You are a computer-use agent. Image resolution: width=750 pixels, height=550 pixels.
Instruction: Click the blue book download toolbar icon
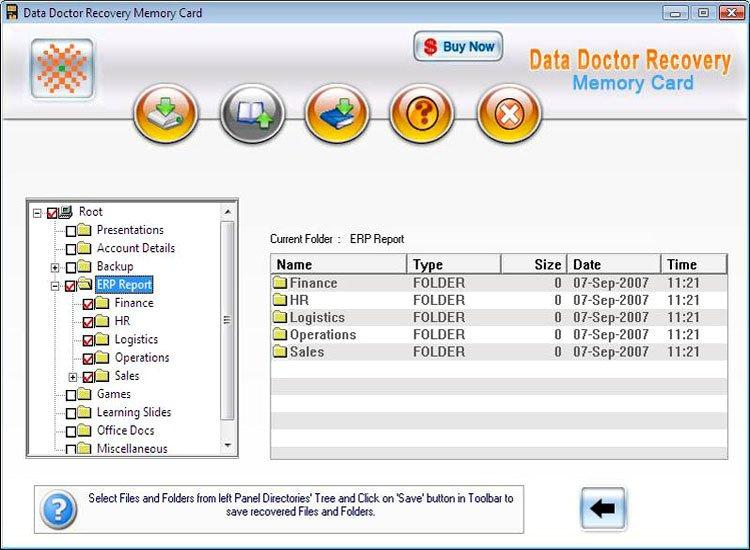click(x=337, y=114)
